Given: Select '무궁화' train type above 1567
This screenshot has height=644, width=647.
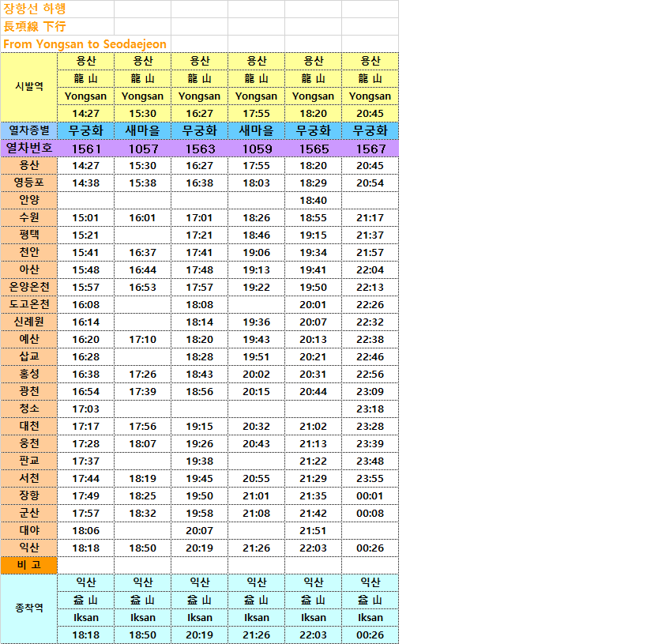Looking at the screenshot, I should tap(371, 131).
